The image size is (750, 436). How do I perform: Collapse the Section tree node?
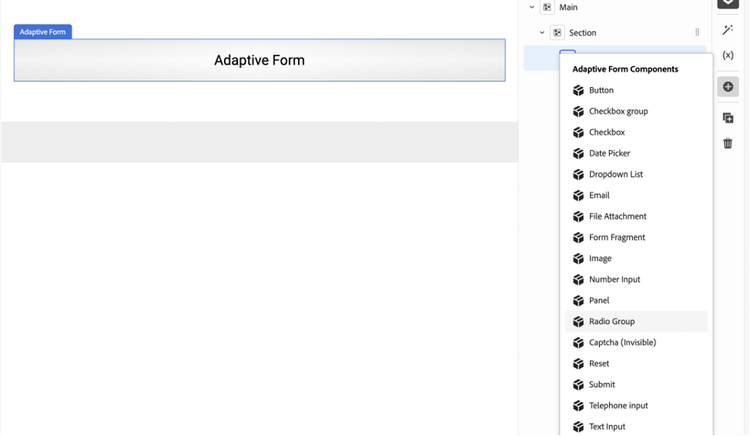[x=542, y=33]
